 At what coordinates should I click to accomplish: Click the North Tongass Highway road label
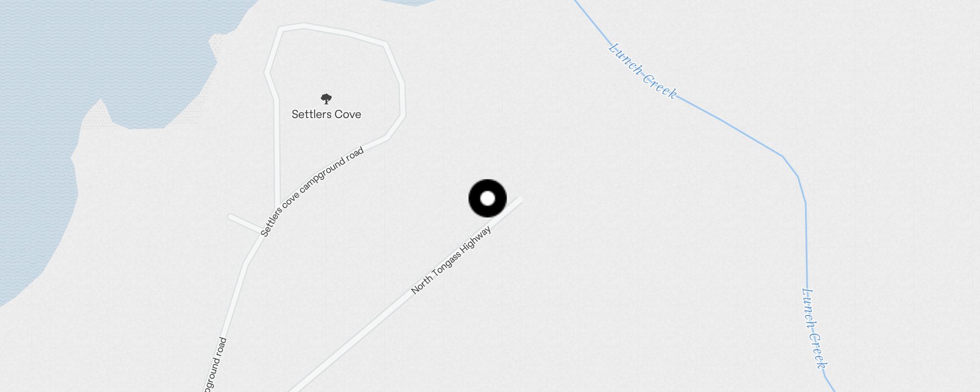(x=451, y=260)
